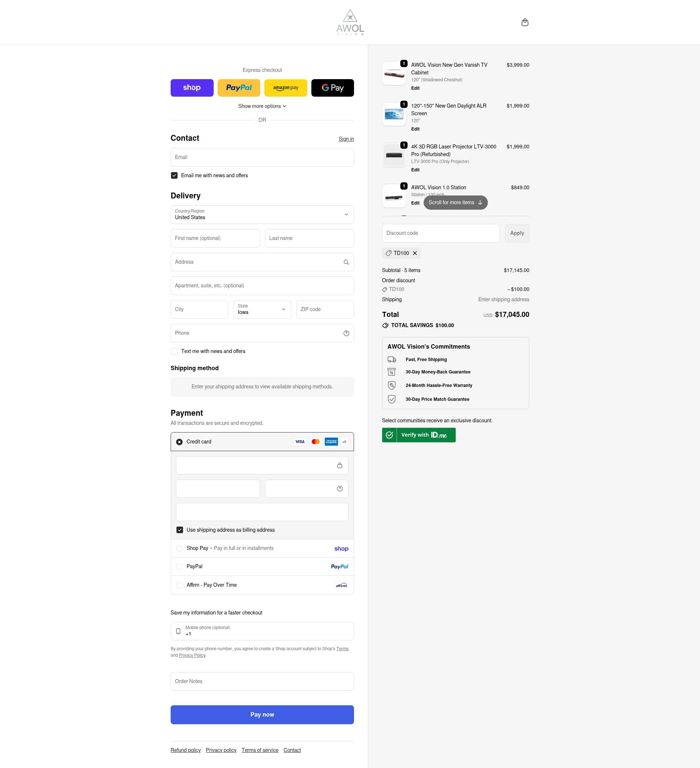Click the phone field help icon

click(346, 333)
